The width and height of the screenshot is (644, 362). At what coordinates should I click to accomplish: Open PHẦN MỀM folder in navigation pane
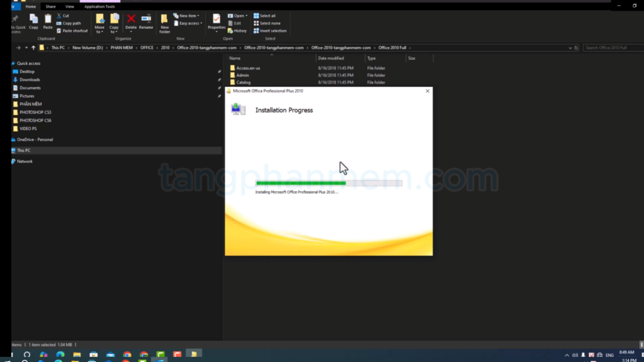tap(30, 104)
